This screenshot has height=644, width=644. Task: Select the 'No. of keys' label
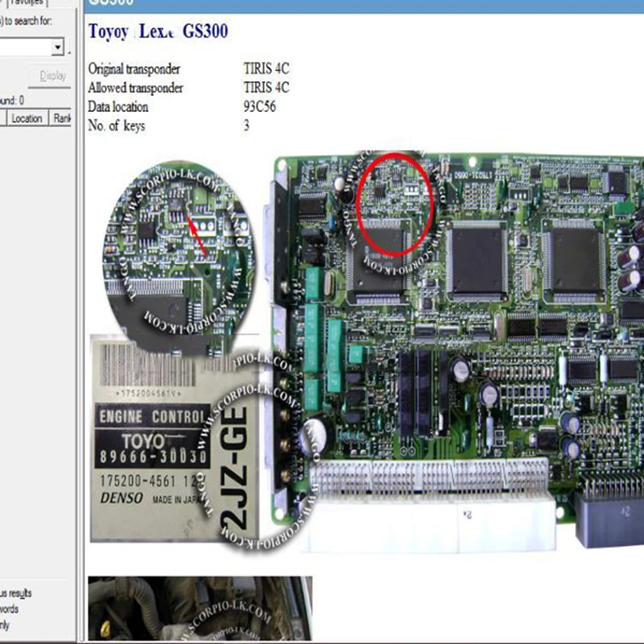(116, 126)
